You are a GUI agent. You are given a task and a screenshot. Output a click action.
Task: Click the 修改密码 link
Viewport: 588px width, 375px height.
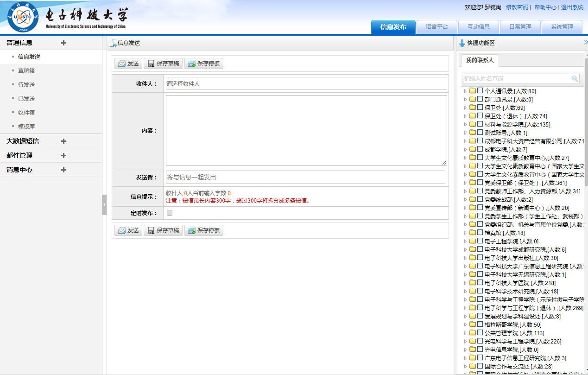517,7
